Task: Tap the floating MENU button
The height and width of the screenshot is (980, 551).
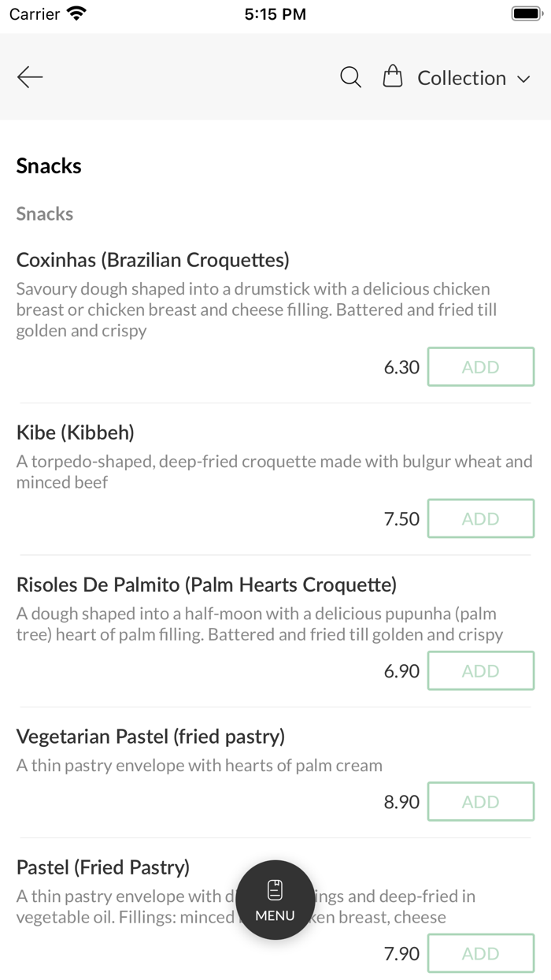Action: pyautogui.click(x=275, y=899)
